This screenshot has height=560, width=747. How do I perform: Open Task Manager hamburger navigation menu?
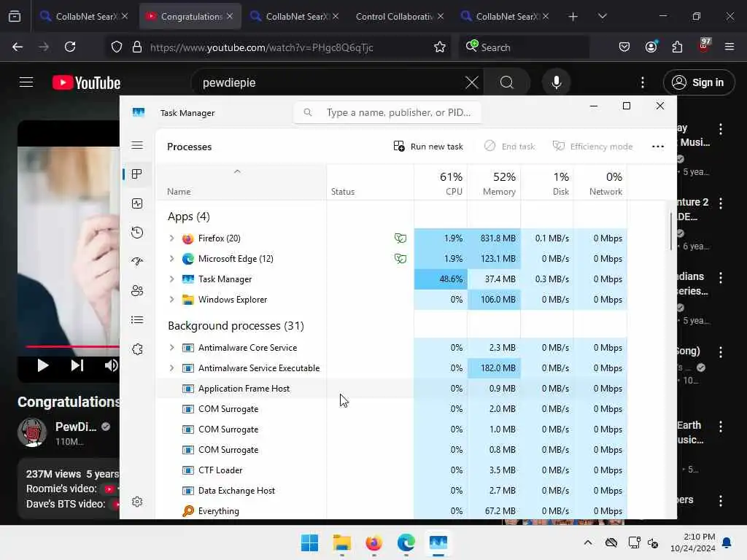137,145
